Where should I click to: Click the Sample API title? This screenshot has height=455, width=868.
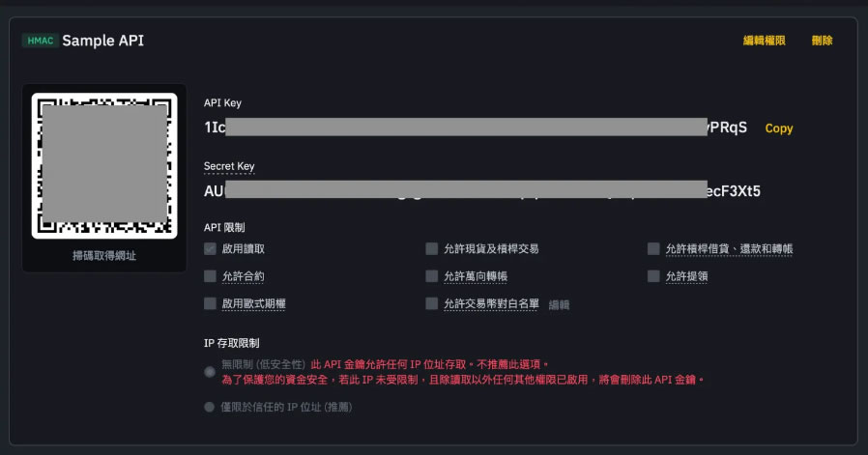pos(103,41)
